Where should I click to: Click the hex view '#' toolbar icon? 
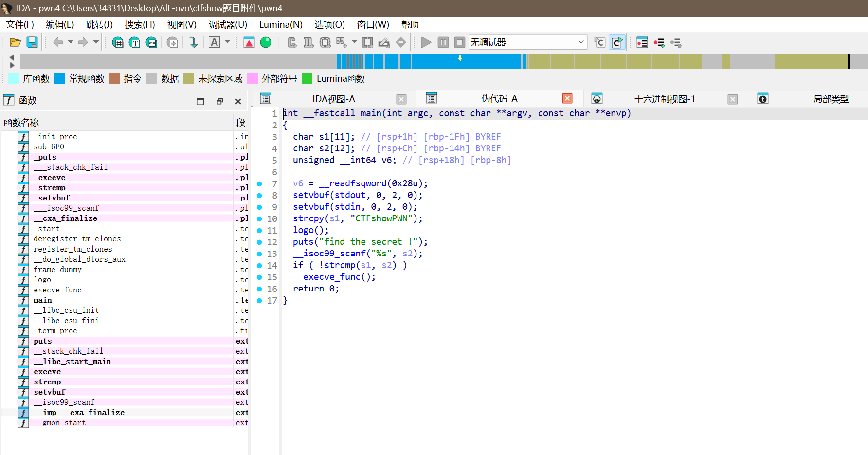pyautogui.click(x=118, y=43)
